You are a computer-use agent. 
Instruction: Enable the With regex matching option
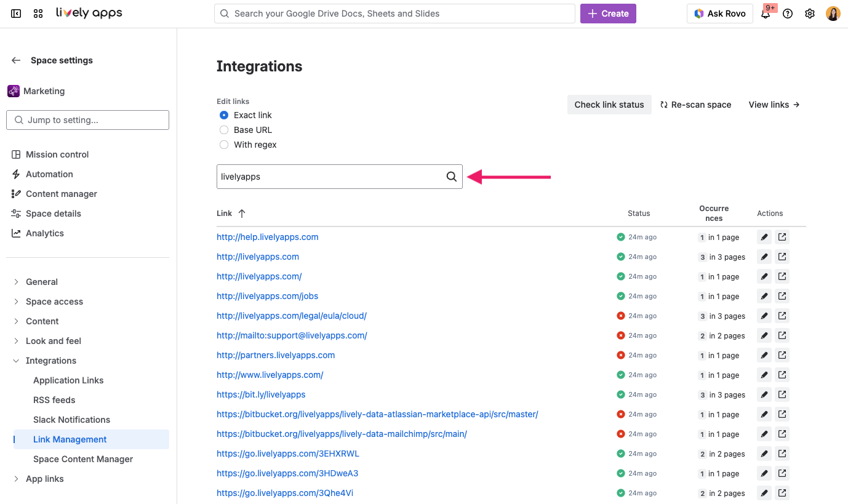(x=224, y=144)
